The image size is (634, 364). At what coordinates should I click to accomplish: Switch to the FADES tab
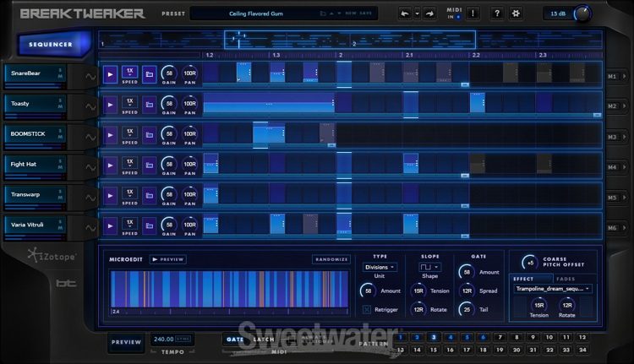pos(566,279)
